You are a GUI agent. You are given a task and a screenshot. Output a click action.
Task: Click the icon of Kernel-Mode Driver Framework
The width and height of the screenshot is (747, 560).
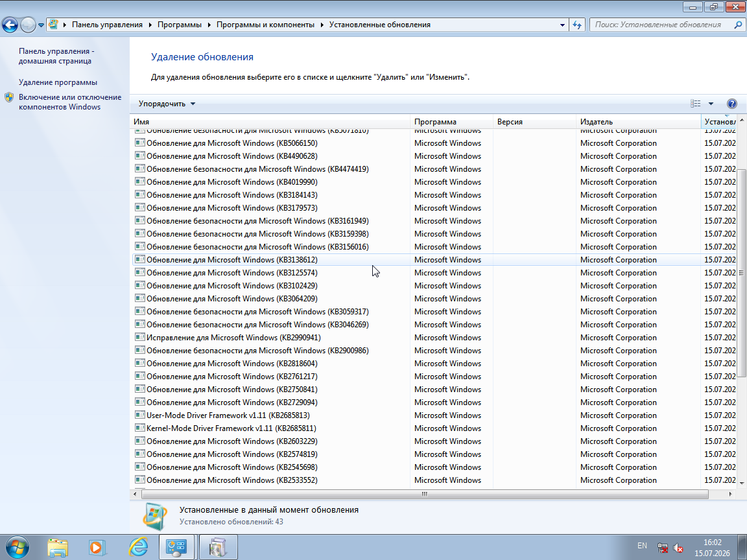(x=139, y=428)
